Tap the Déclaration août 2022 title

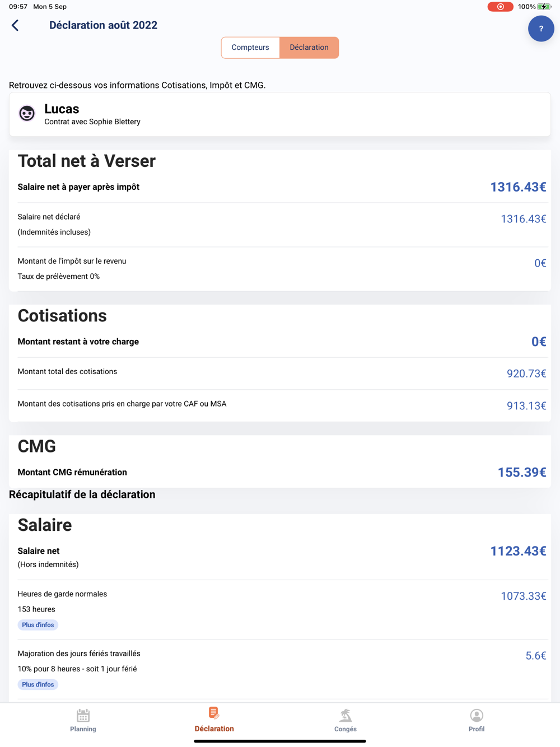point(103,25)
